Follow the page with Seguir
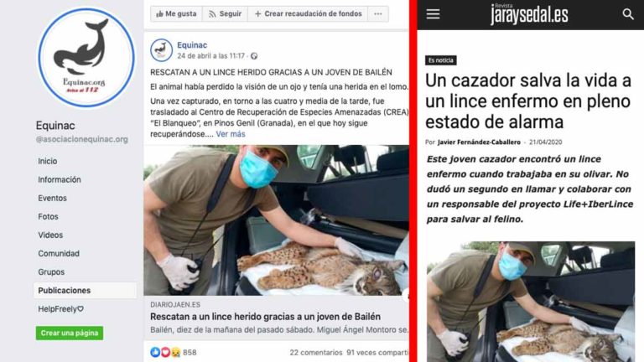The image size is (644, 362). (x=225, y=14)
